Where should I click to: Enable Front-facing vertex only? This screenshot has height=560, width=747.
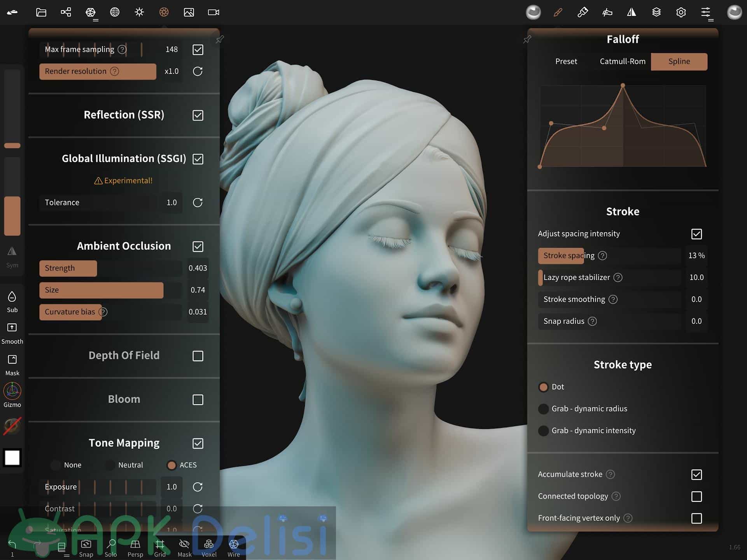point(696,518)
